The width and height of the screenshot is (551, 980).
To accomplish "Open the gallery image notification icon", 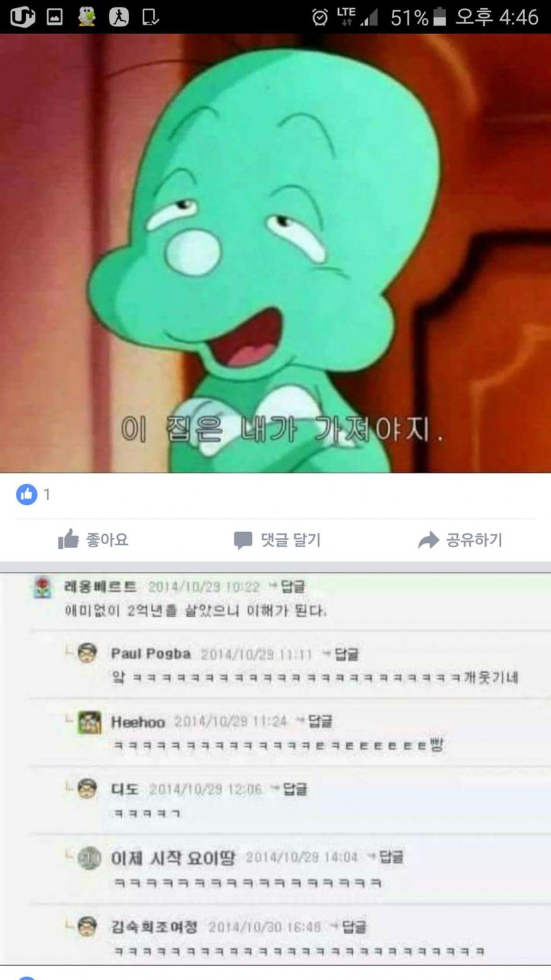I will 55,17.
